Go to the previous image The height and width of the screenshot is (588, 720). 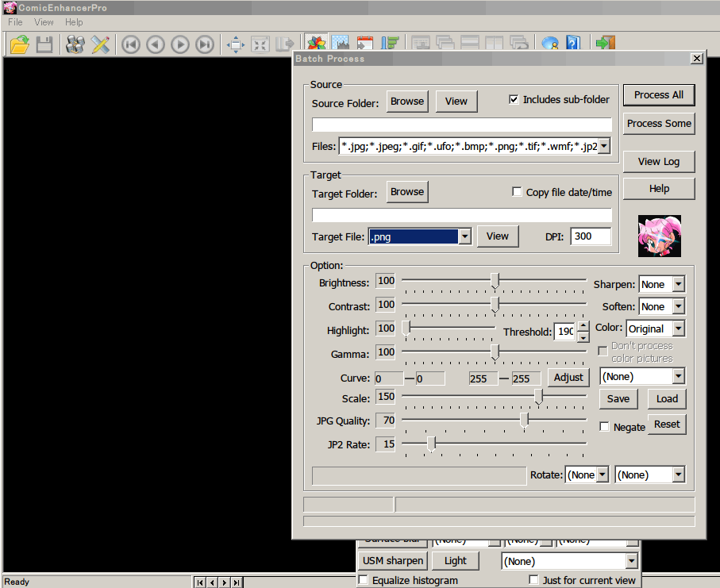click(x=156, y=44)
